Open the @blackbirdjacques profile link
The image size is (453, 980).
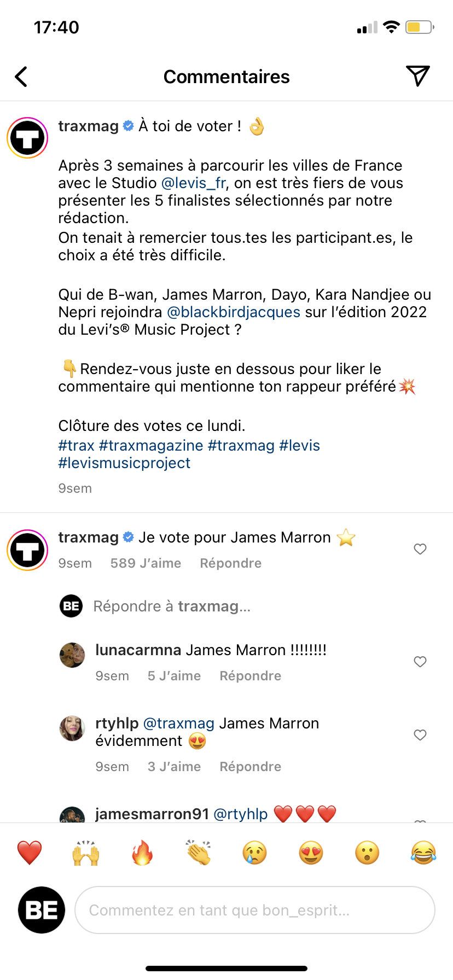pos(234,312)
